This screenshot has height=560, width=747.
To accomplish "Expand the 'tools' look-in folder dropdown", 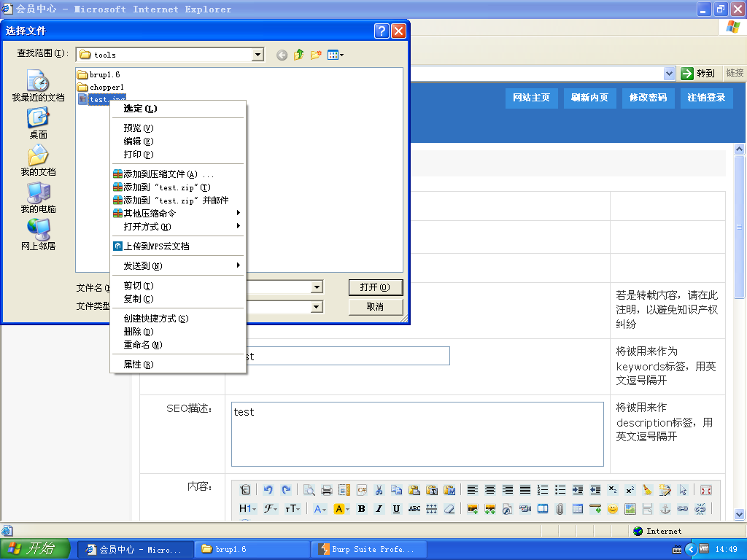I will (258, 55).
